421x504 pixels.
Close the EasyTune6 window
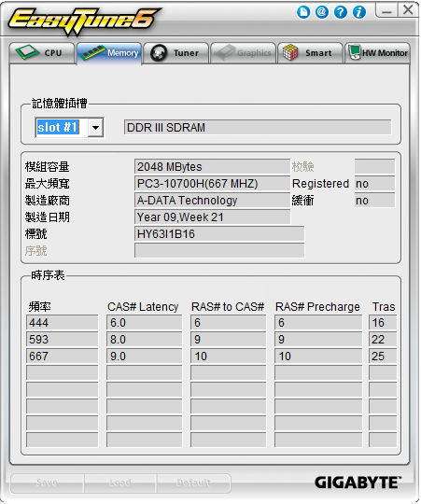click(x=408, y=10)
